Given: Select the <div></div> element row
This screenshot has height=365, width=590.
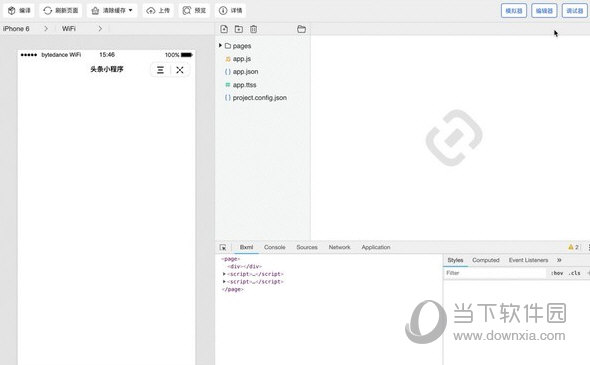Looking at the screenshot, I should (x=245, y=266).
